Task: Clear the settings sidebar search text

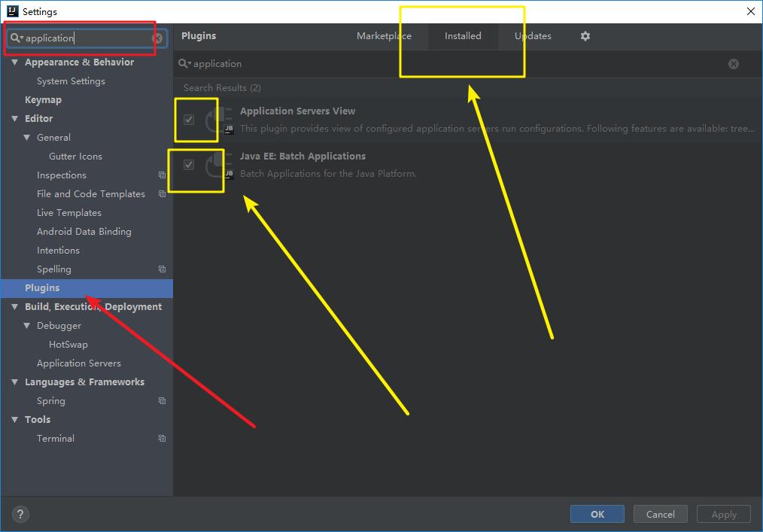Action: pos(157,38)
